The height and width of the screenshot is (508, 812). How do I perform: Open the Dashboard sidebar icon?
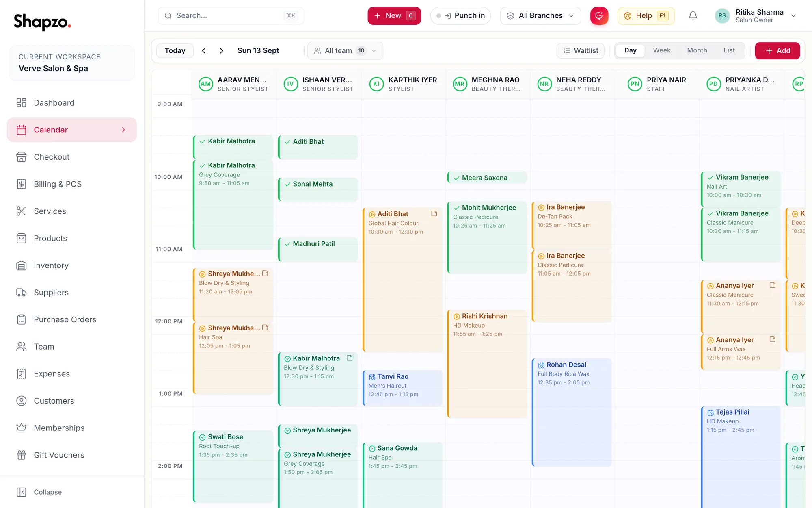[21, 103]
